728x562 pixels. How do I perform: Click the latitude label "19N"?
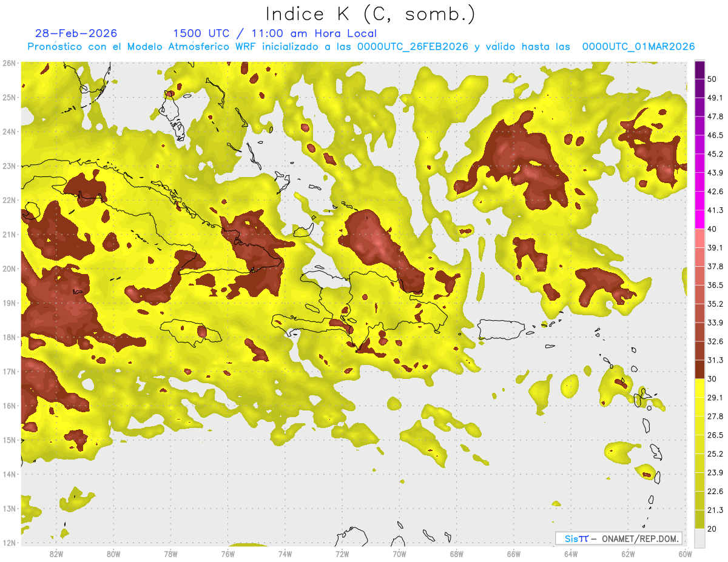(8, 303)
